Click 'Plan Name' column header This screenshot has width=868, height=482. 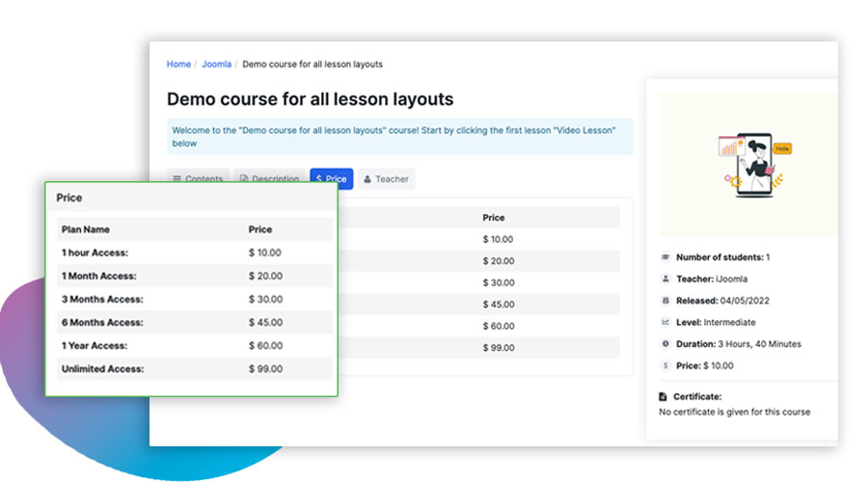click(85, 229)
